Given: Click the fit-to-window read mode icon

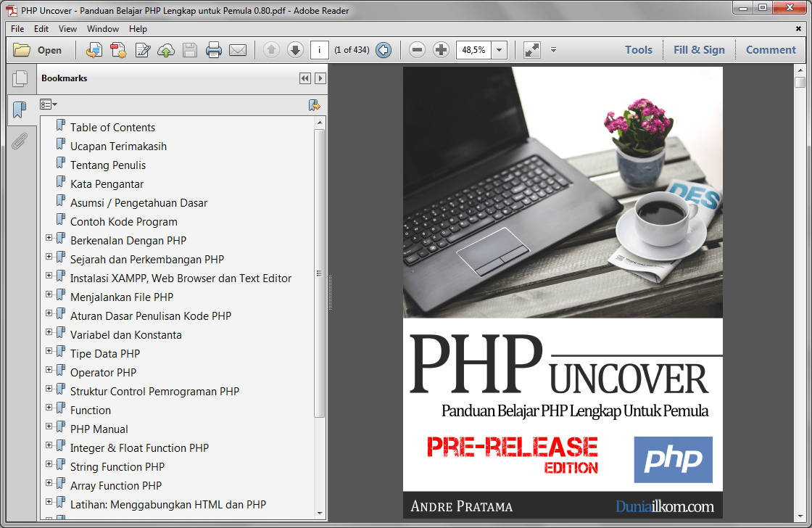Looking at the screenshot, I should coord(532,50).
